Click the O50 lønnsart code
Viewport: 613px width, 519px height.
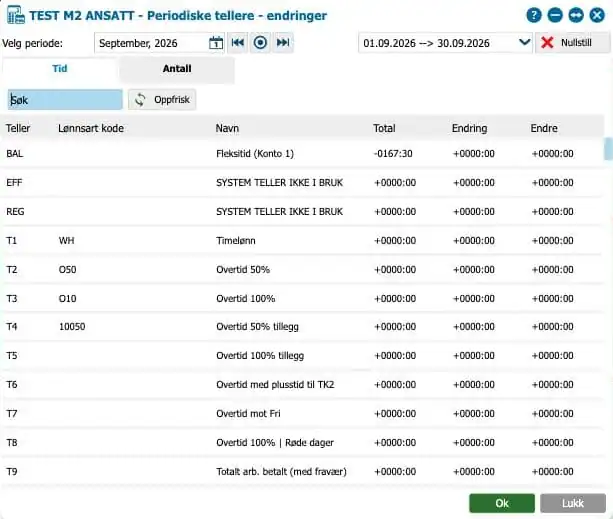(x=68, y=269)
